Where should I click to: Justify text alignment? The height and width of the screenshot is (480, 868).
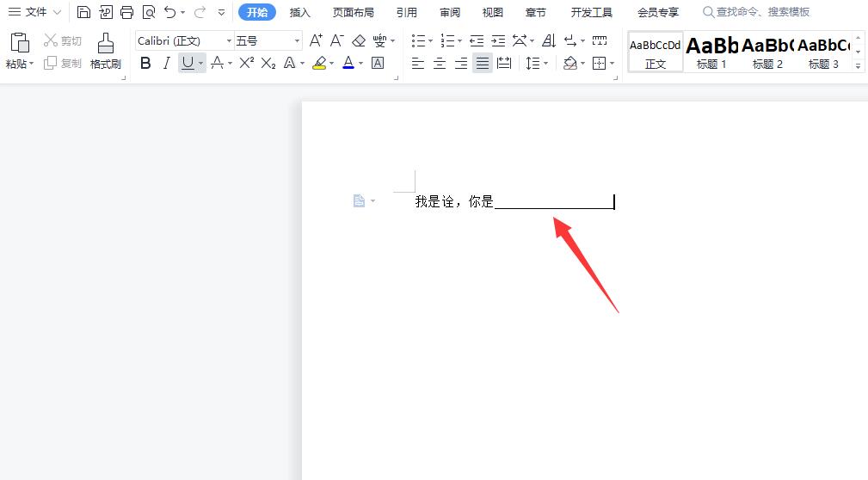pos(483,63)
